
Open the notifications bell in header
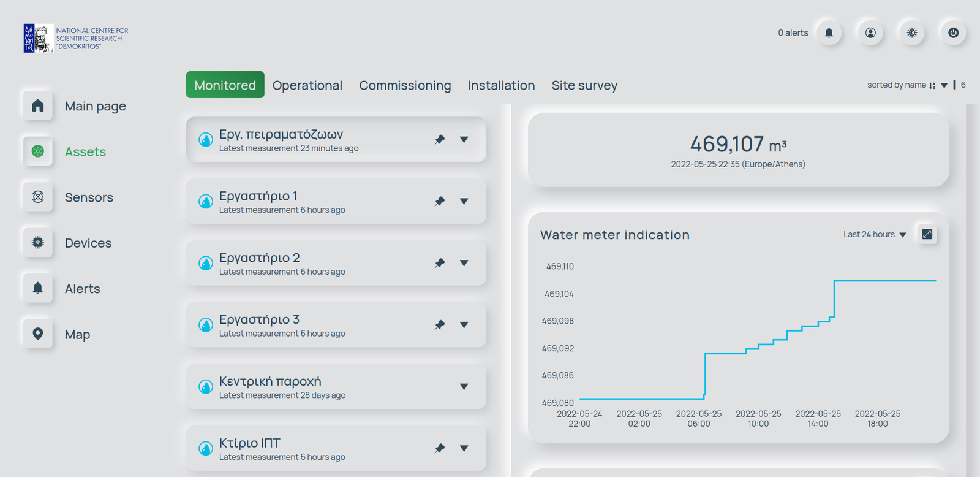829,33
